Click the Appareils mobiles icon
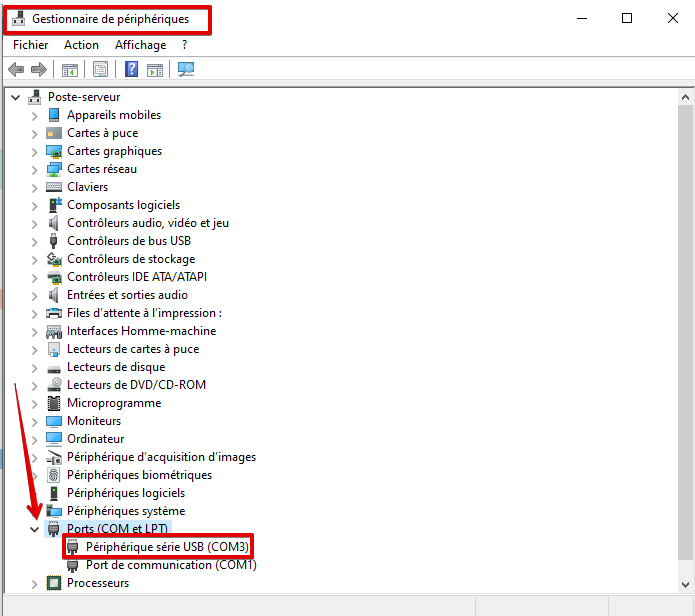 click(x=54, y=115)
